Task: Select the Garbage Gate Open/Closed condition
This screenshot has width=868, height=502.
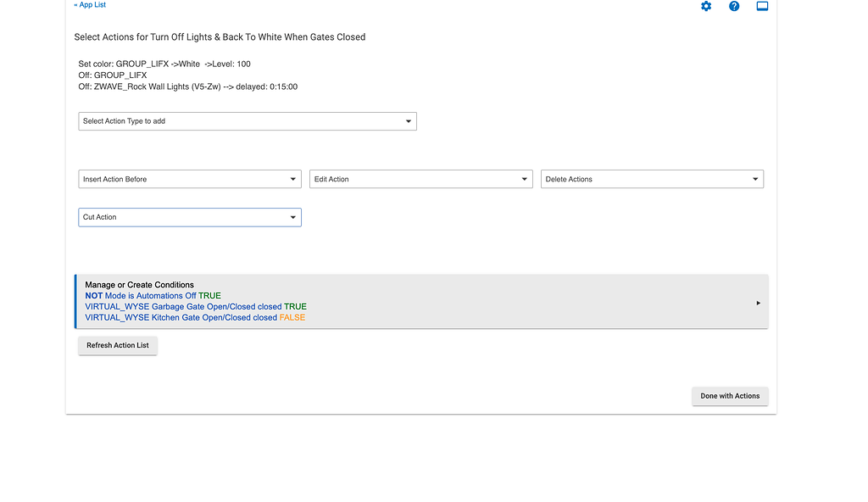Action: (x=195, y=307)
